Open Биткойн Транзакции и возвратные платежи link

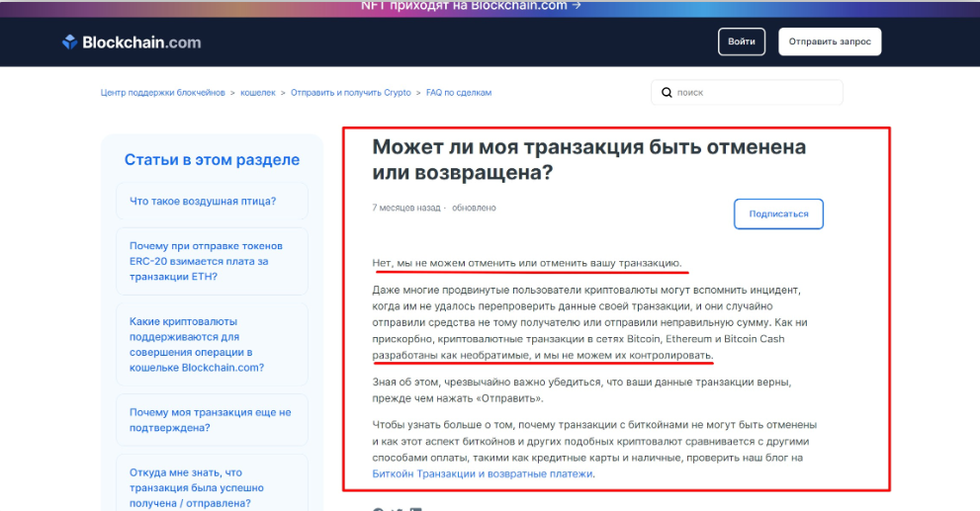pos(482,473)
